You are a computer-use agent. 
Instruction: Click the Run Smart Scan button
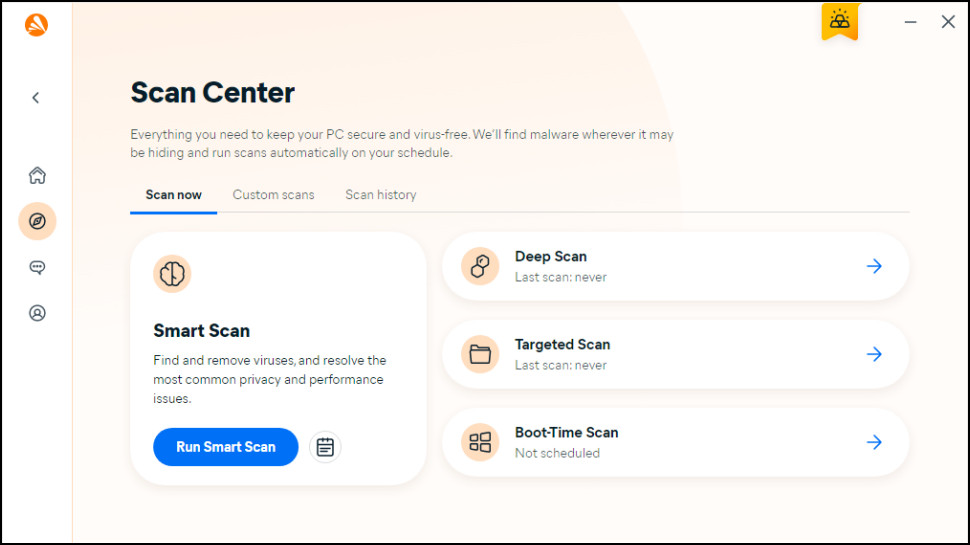[x=226, y=447]
